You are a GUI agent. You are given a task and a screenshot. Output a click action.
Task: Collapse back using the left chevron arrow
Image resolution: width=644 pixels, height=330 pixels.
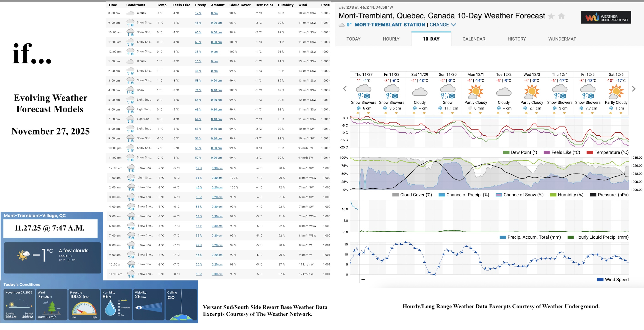(344, 89)
